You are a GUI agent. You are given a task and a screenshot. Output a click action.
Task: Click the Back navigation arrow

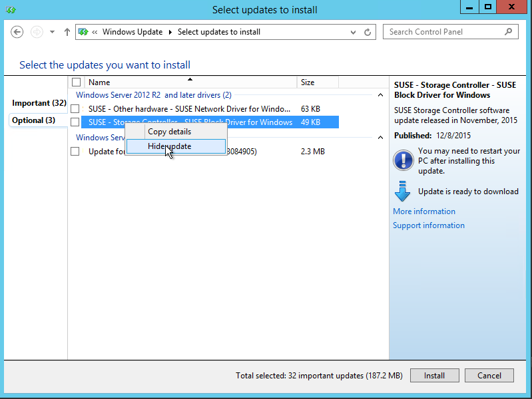coord(17,32)
